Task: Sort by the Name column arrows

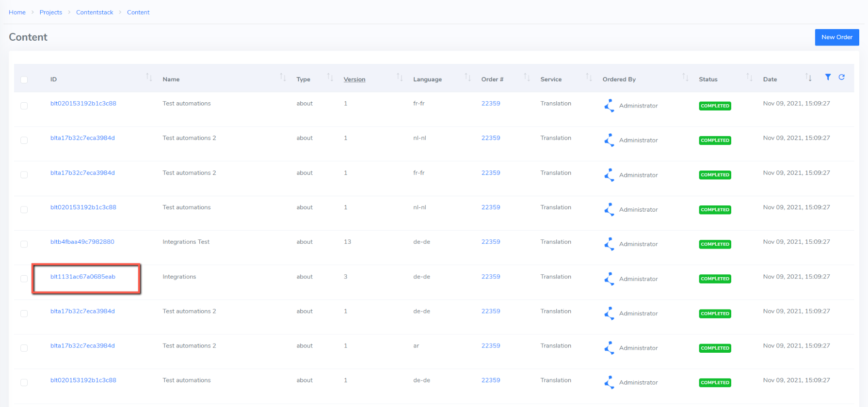Action: [x=283, y=77]
